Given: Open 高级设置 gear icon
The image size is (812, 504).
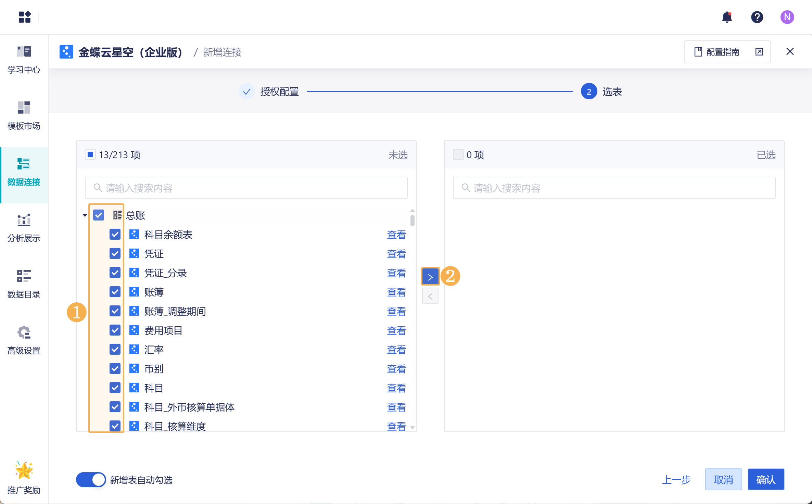Looking at the screenshot, I should click(x=24, y=332).
